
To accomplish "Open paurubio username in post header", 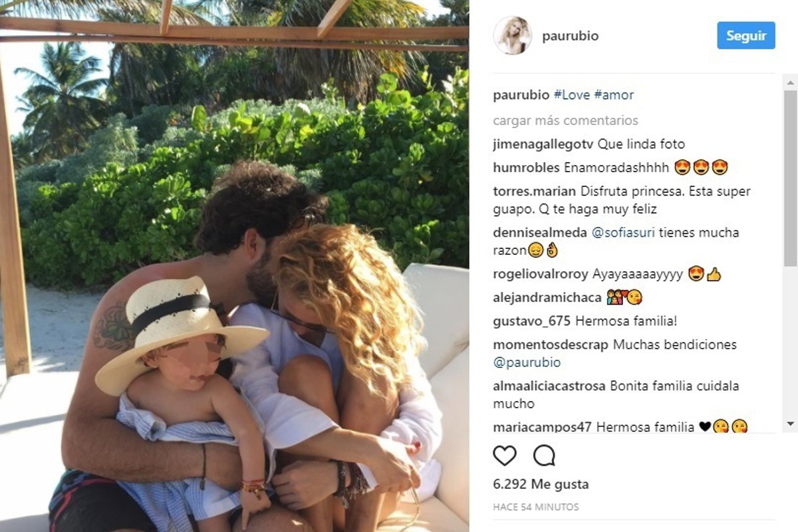I will tap(571, 36).
